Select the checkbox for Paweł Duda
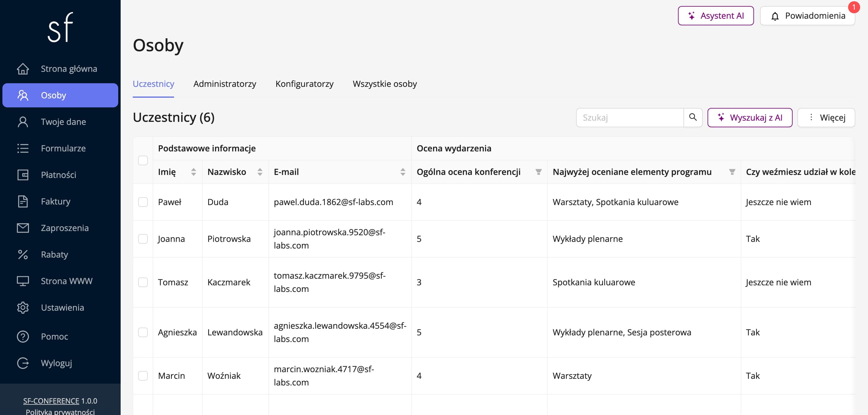Screen dimensions: 868x415 tap(143, 202)
